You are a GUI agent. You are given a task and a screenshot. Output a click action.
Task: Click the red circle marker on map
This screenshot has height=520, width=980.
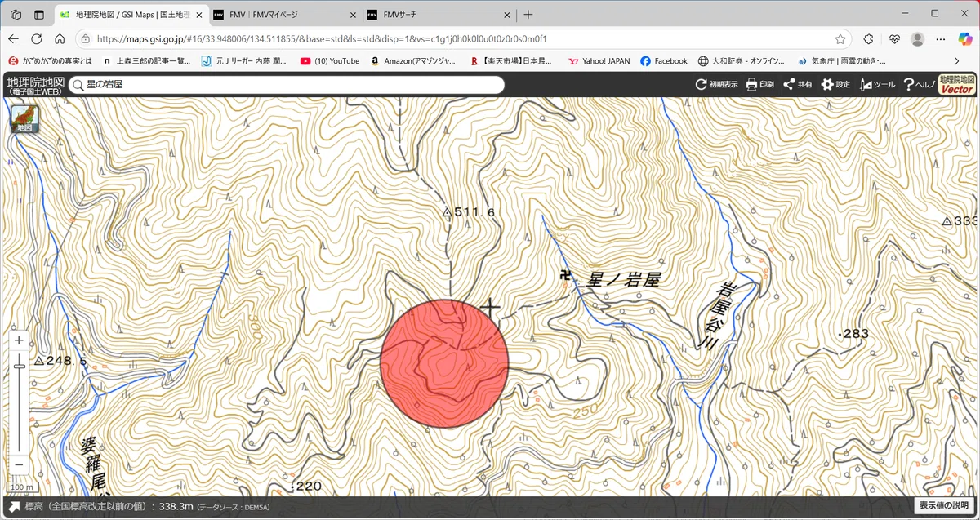point(444,363)
